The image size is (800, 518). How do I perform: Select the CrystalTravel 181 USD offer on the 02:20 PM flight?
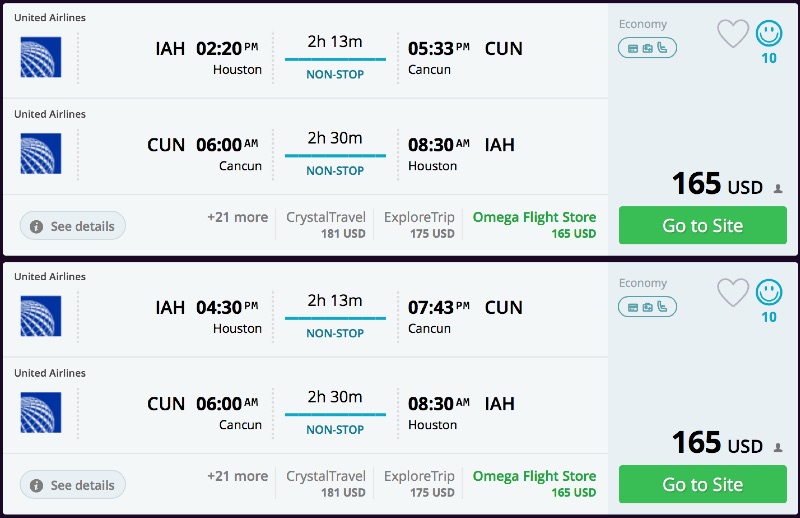(326, 225)
